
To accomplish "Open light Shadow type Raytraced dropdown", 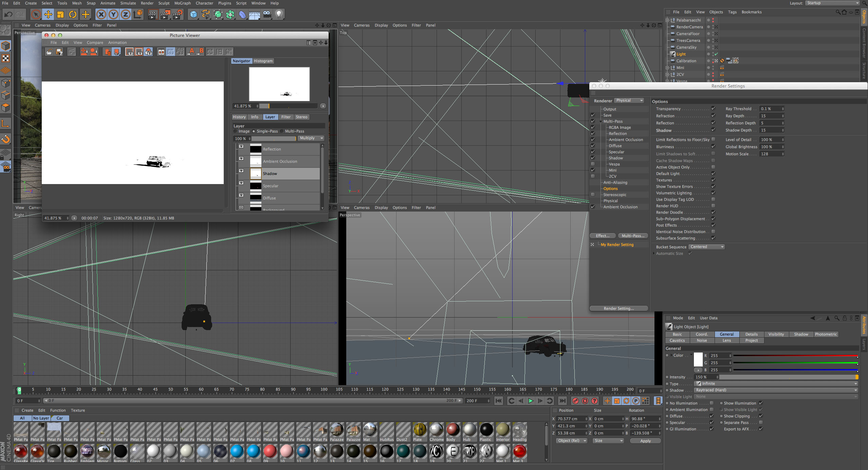I will tap(776, 390).
